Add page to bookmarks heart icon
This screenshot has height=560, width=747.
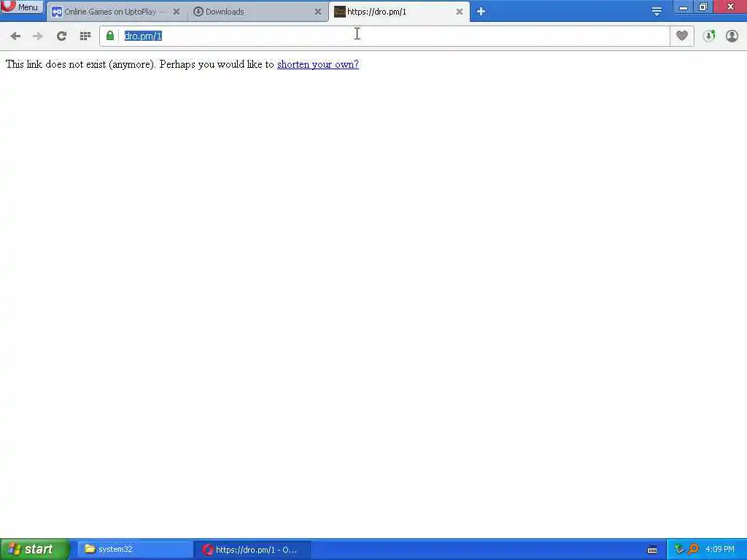tap(682, 36)
